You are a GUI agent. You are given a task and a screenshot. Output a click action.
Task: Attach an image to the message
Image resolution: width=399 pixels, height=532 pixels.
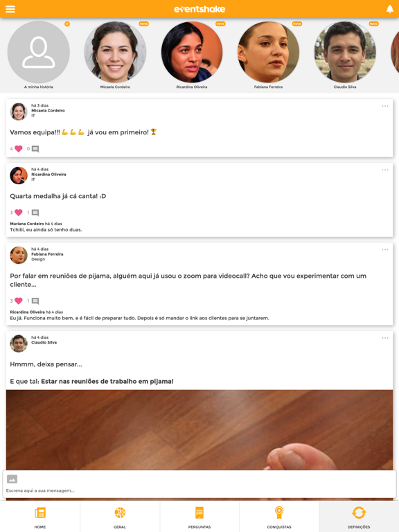(12, 479)
